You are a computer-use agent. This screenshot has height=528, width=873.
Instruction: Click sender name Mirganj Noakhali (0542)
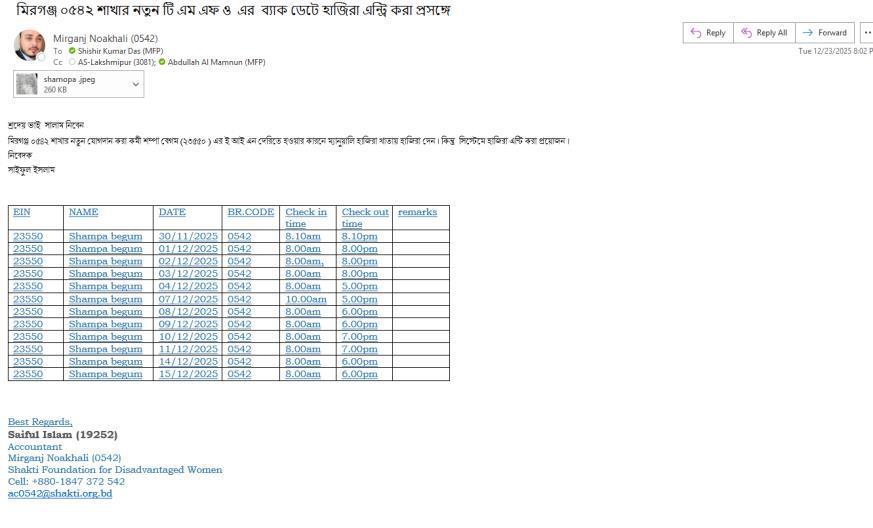pos(105,39)
